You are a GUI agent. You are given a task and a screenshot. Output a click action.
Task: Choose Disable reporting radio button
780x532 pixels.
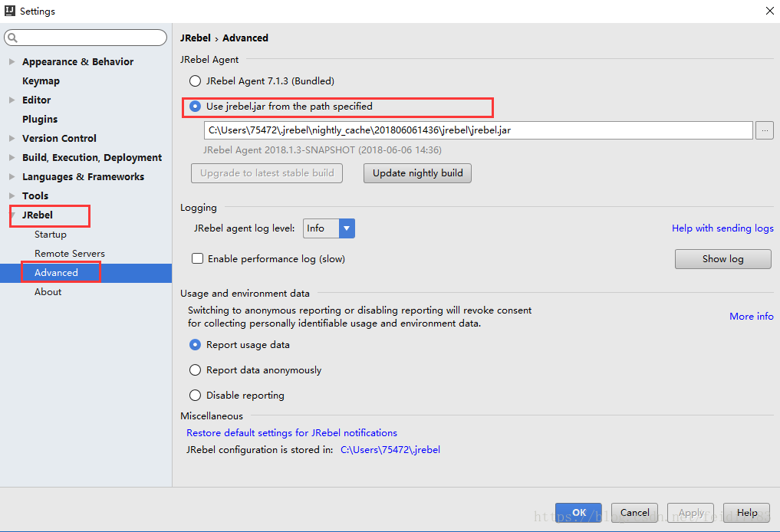pyautogui.click(x=196, y=396)
